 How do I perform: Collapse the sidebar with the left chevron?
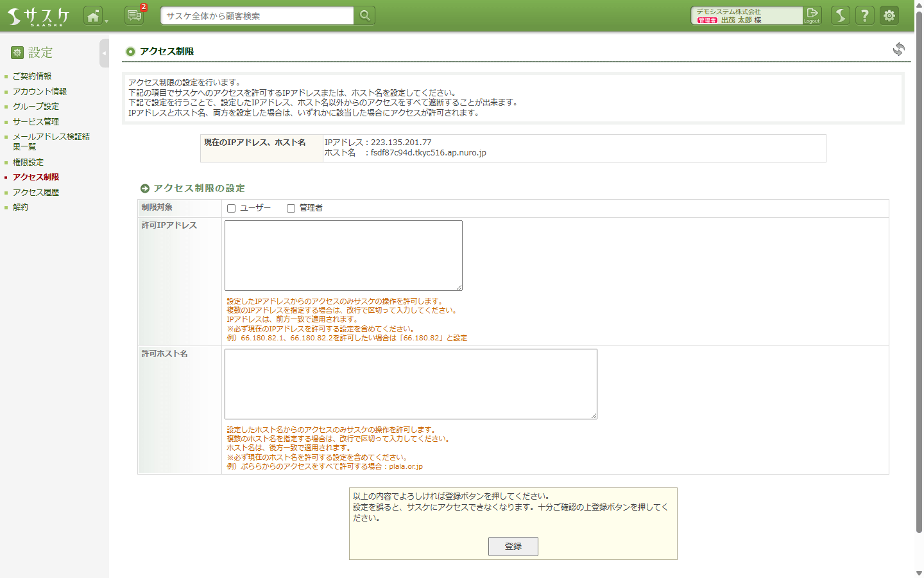pos(103,53)
